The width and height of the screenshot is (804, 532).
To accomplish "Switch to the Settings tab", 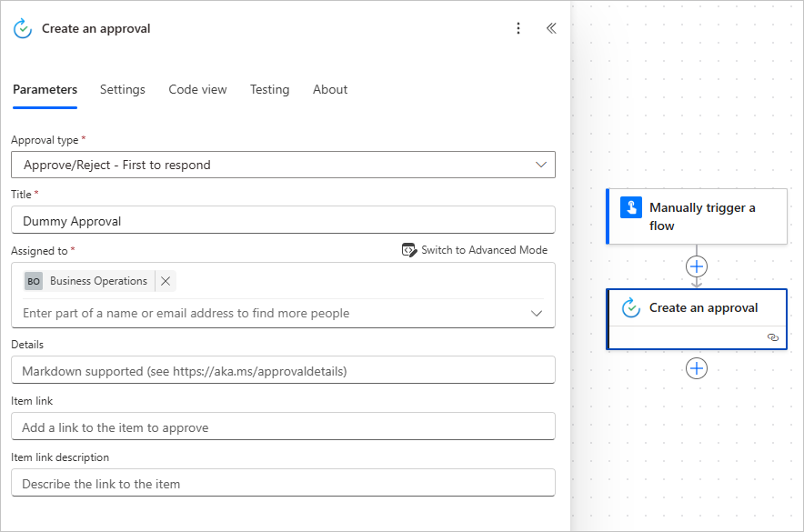I will point(123,90).
